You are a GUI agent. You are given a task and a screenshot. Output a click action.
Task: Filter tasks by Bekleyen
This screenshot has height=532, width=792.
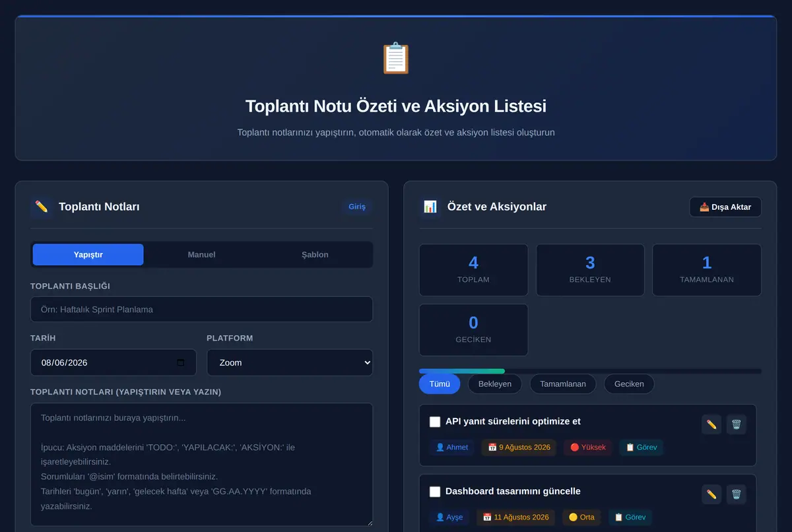tap(495, 384)
